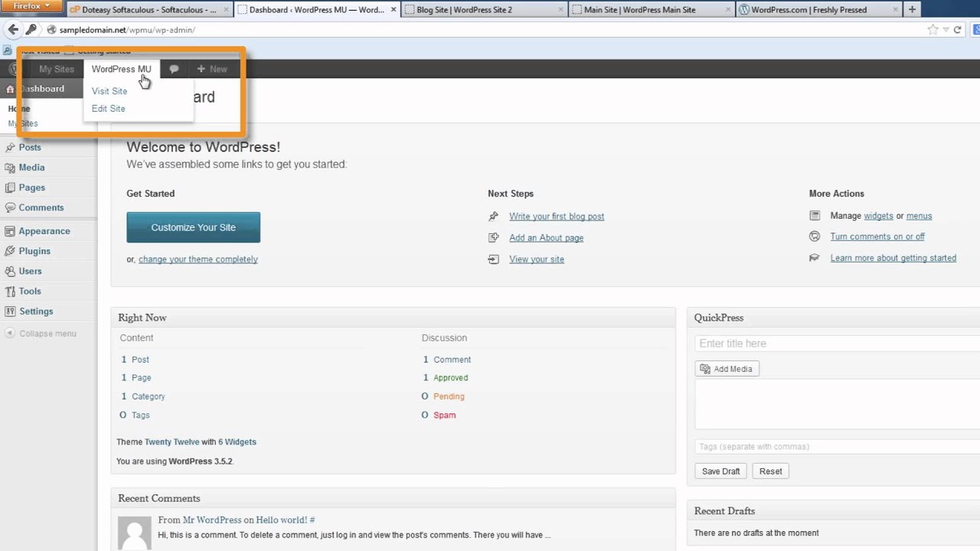980x551 pixels.
Task: Click the browser back arrow button
Action: 13,30
